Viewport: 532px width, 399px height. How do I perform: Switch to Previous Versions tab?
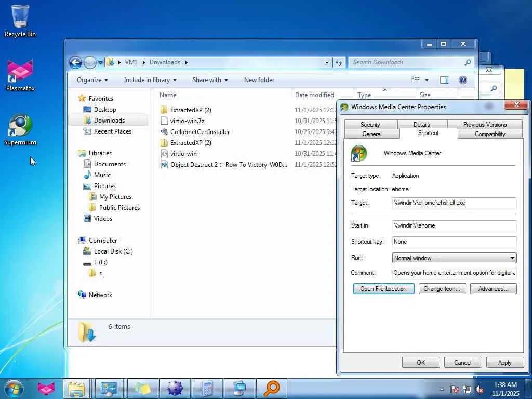(x=485, y=125)
